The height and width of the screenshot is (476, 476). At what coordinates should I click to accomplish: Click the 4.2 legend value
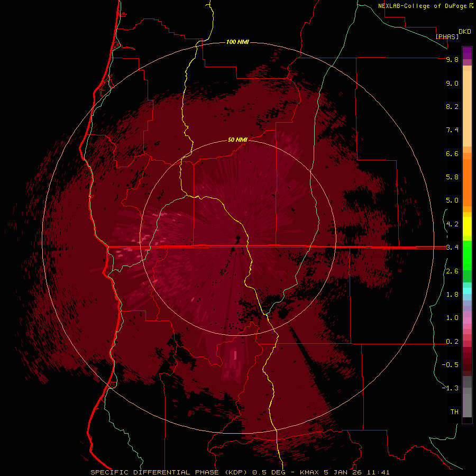tap(452, 224)
